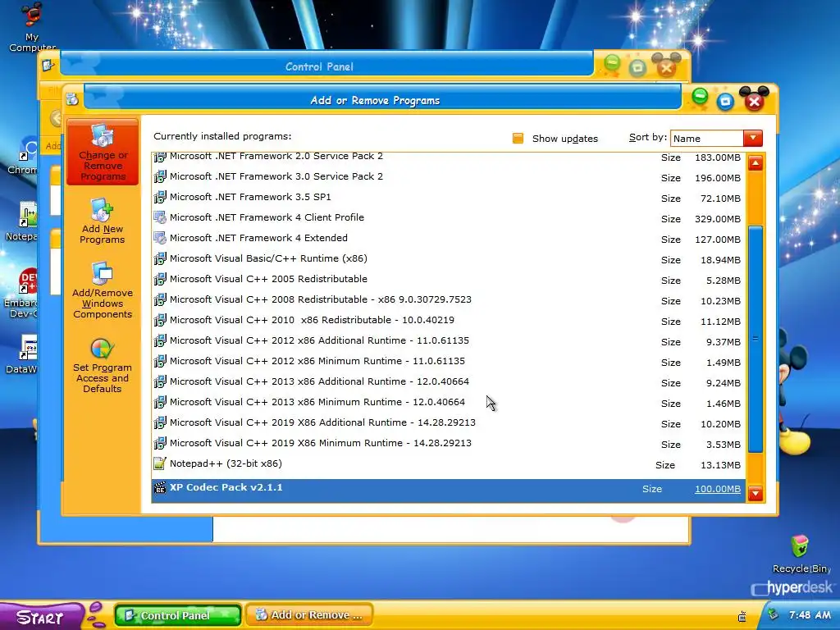
Task: Select Microsoft .NET Framework 4 Client Profile row
Action: click(x=448, y=217)
